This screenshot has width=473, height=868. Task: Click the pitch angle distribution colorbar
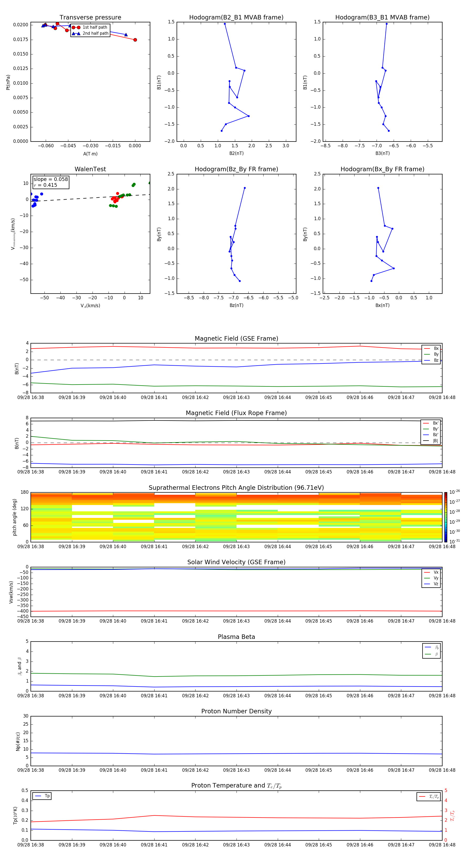pyautogui.click(x=445, y=517)
